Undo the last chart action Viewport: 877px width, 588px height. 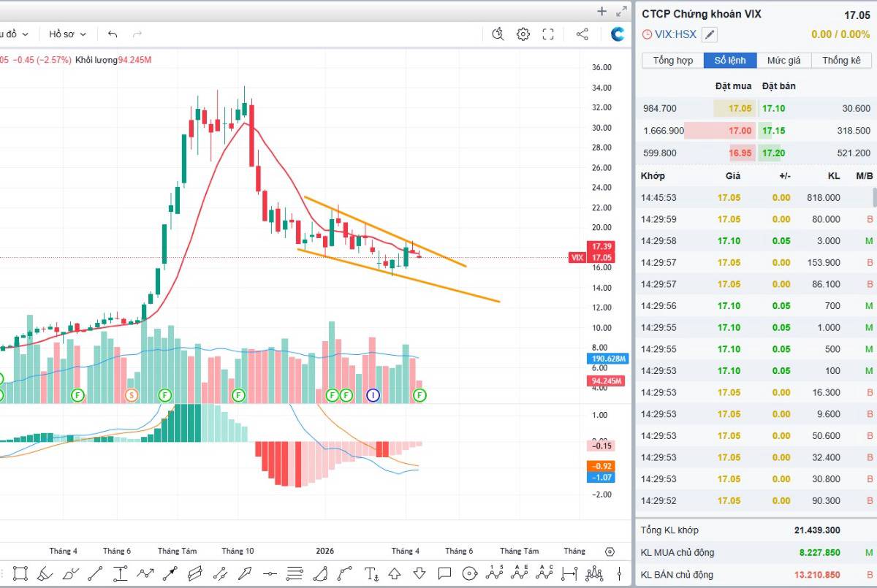113,34
